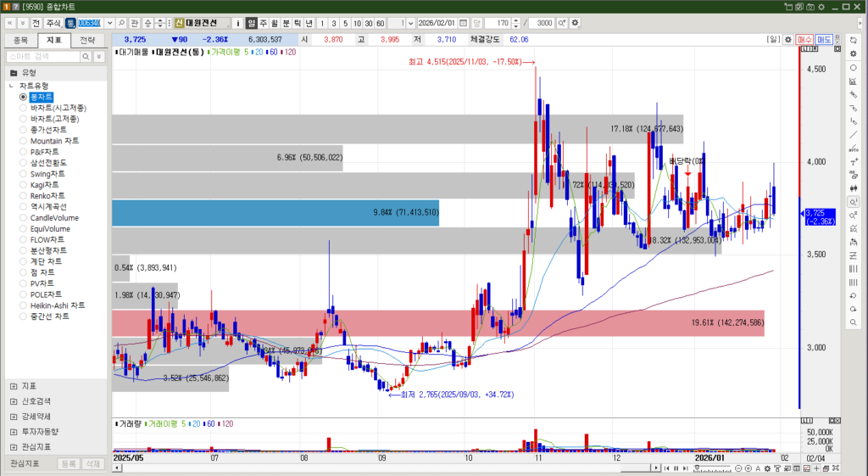Expand the 신호검색 tree section

click(14, 401)
